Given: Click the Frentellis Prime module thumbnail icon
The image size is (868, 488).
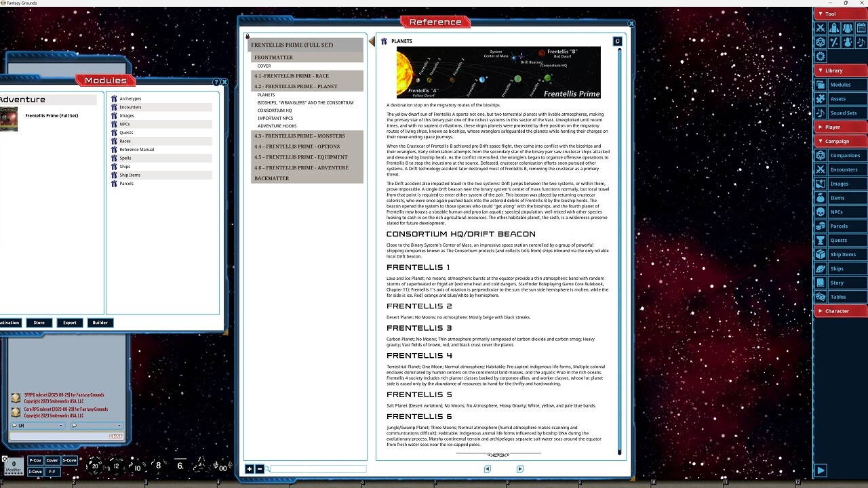Looking at the screenshot, I should [9, 119].
